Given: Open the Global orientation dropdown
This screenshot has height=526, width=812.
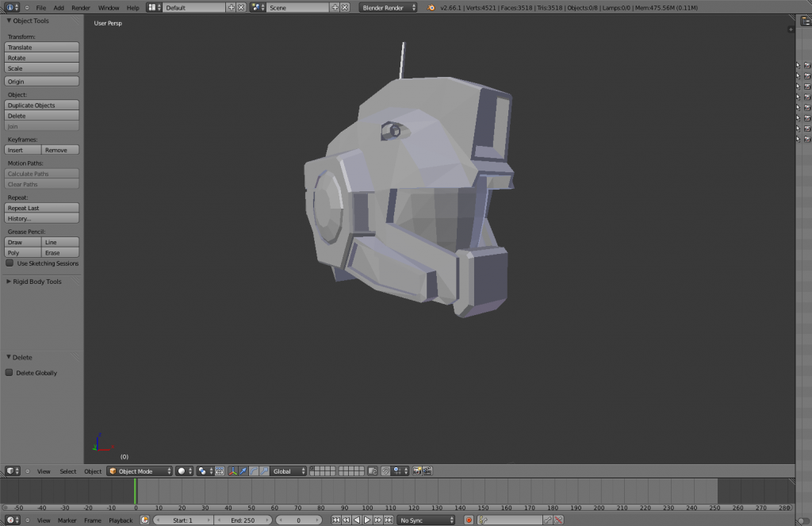Looking at the screenshot, I should [x=289, y=471].
